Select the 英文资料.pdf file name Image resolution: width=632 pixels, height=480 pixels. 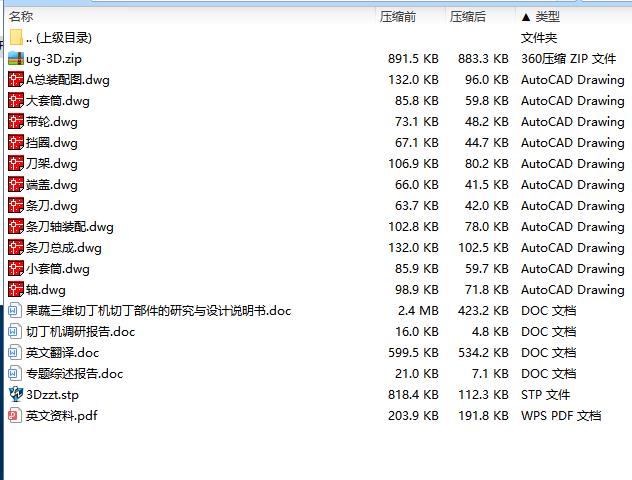tap(62, 416)
